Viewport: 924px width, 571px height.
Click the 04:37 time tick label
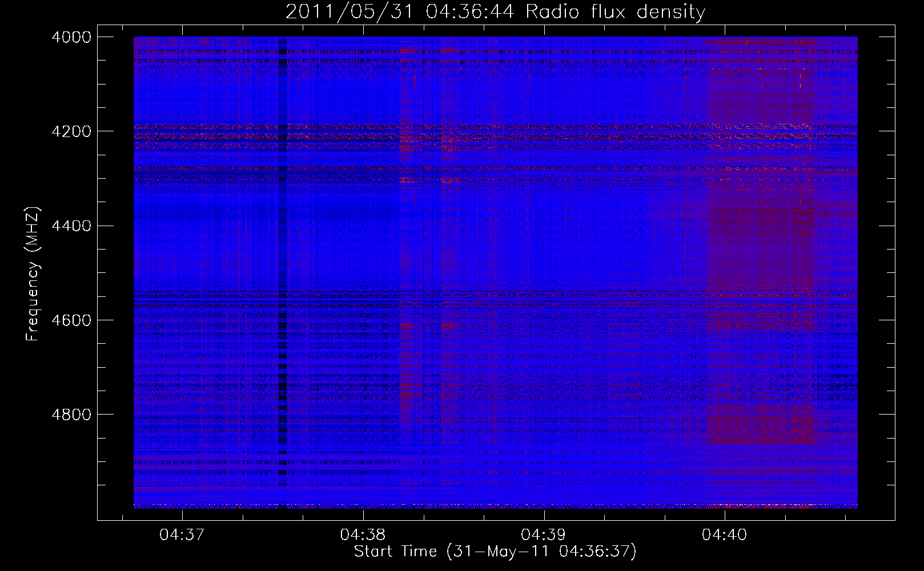(182, 535)
